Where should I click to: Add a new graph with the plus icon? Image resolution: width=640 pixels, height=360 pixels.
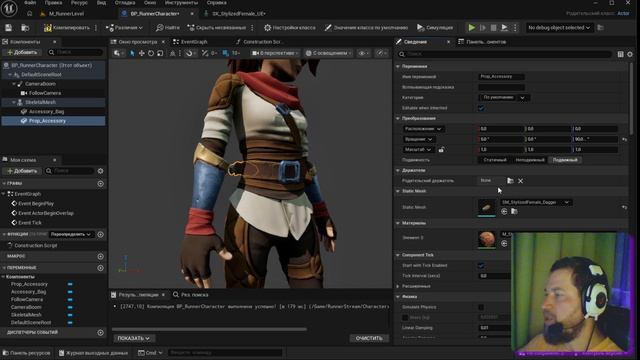point(100,184)
